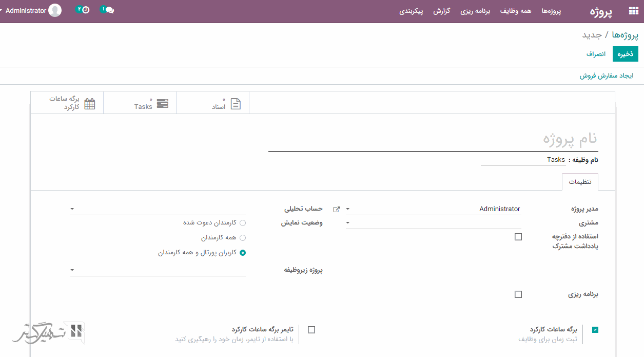Open the گزارش menu

point(441,11)
